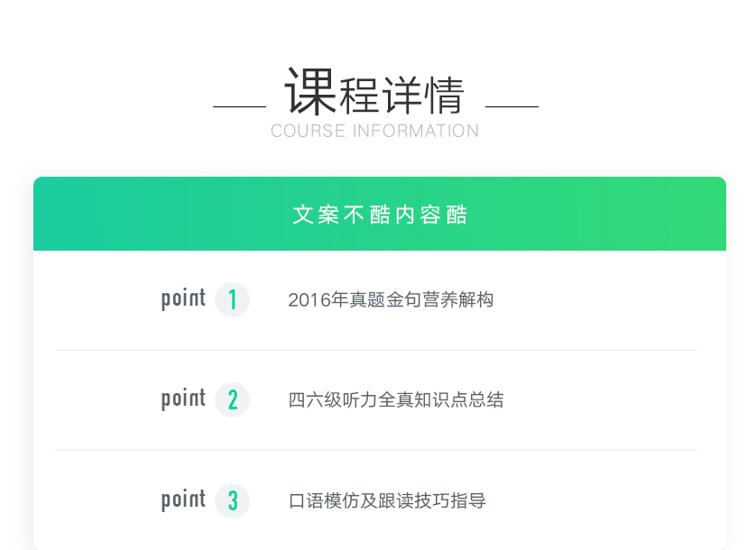Click the divider below the point 2 row
The width and height of the screenshot is (756, 550).
click(x=376, y=449)
